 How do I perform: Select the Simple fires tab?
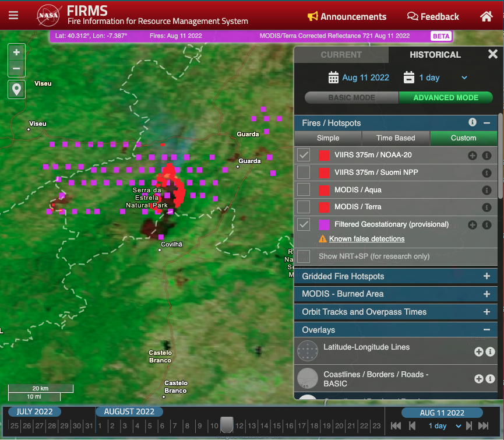[x=328, y=138]
